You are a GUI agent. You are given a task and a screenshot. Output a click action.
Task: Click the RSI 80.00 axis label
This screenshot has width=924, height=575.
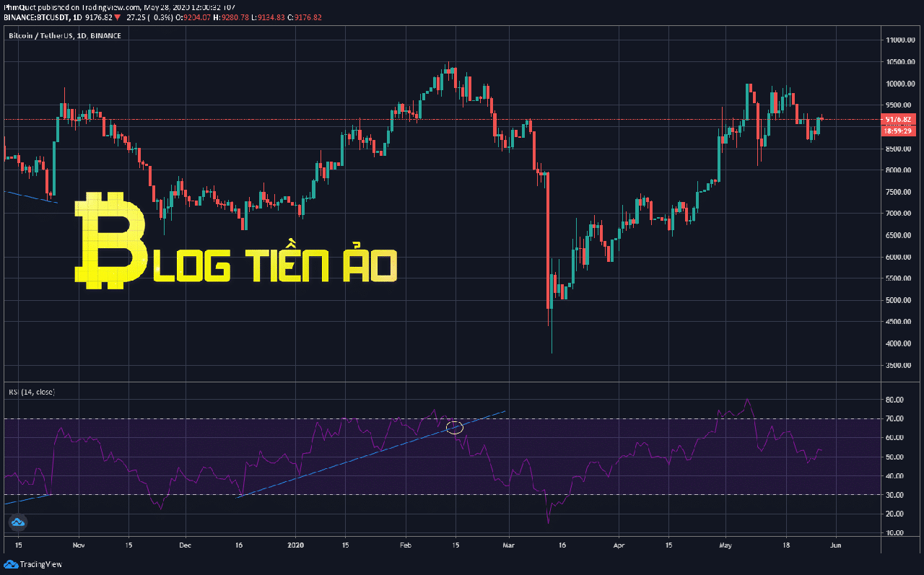tap(896, 400)
